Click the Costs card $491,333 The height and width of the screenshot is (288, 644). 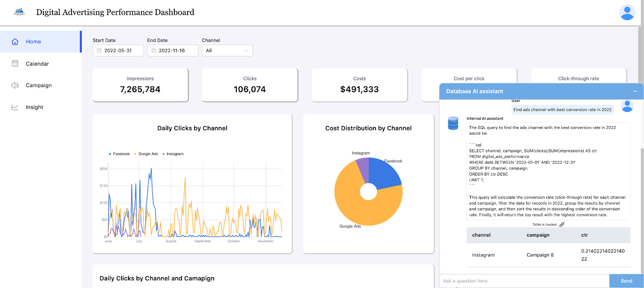[x=359, y=85]
